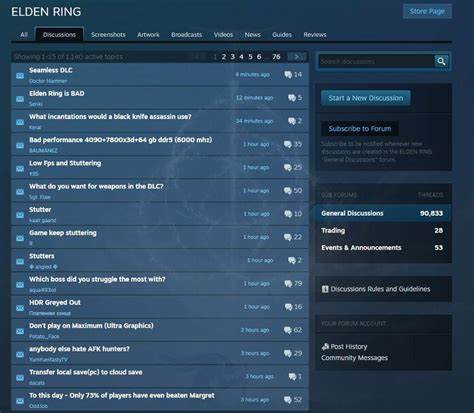Open the Store Page button
The image size is (474, 413).
(427, 12)
